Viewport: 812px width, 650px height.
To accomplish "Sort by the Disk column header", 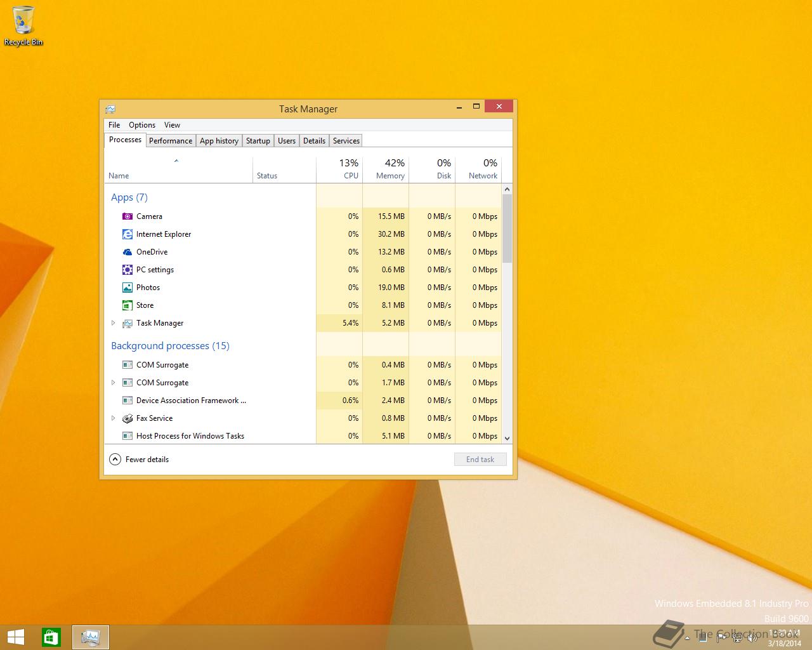I will (432, 169).
